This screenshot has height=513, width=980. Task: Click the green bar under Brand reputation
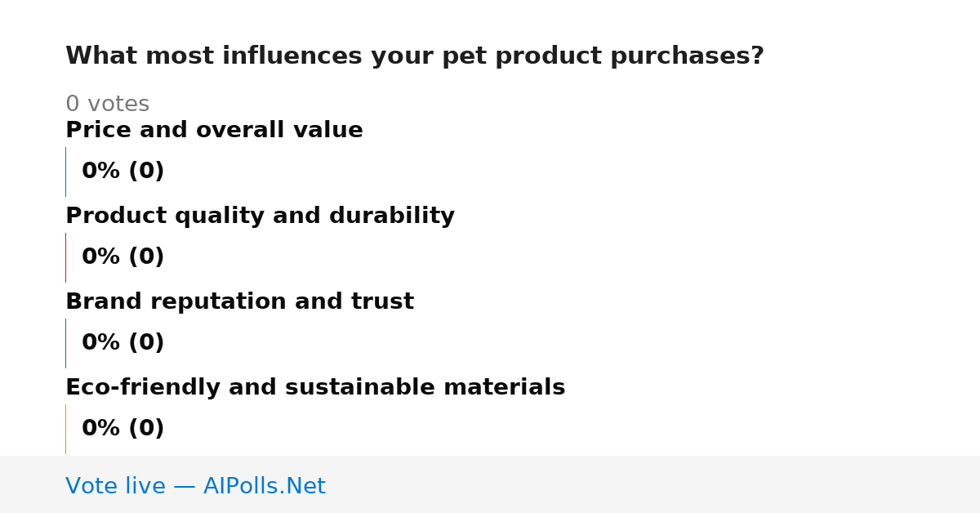(x=65, y=343)
